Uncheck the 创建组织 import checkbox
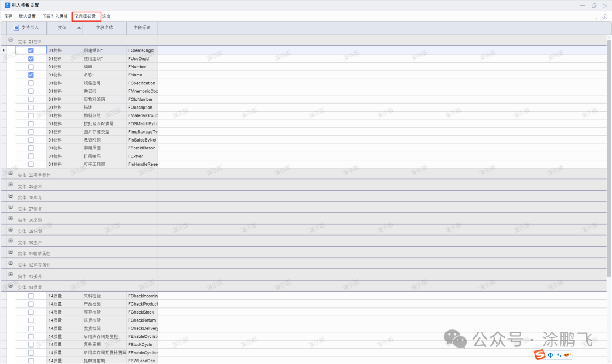Image resolution: width=612 pixels, height=364 pixels. tap(31, 50)
